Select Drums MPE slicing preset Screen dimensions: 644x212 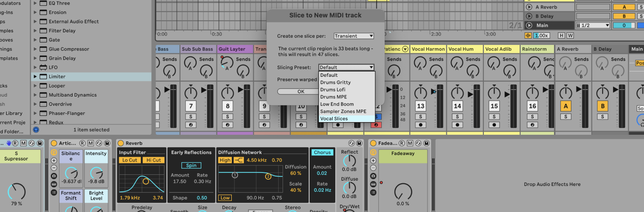point(347,97)
